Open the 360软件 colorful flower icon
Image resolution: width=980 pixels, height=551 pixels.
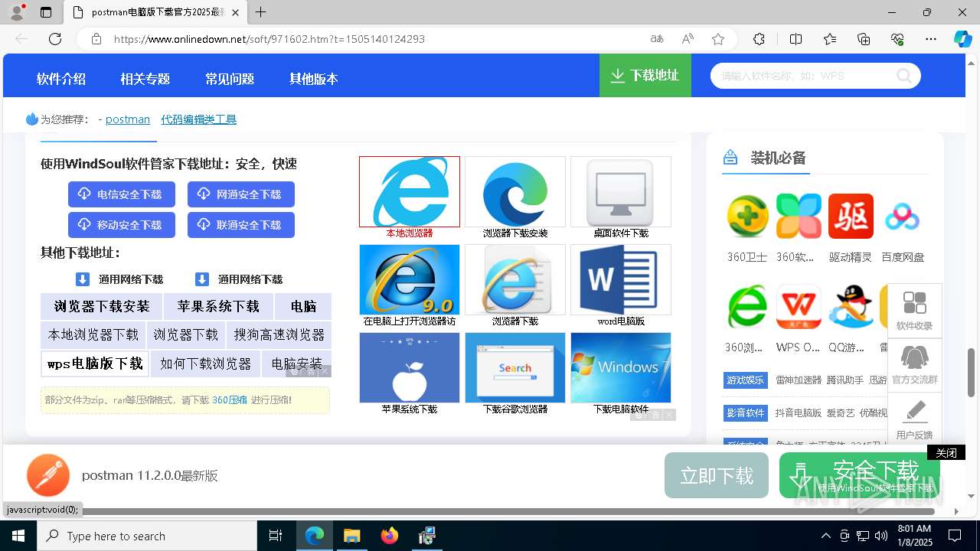(799, 217)
